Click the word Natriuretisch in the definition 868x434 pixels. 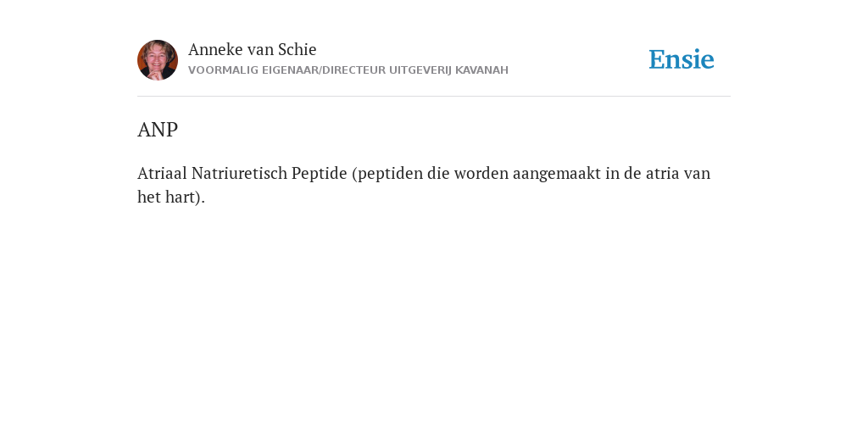point(239,173)
